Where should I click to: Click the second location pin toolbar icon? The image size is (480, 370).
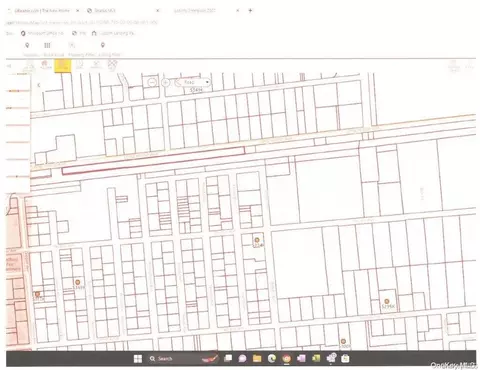[x=103, y=45]
